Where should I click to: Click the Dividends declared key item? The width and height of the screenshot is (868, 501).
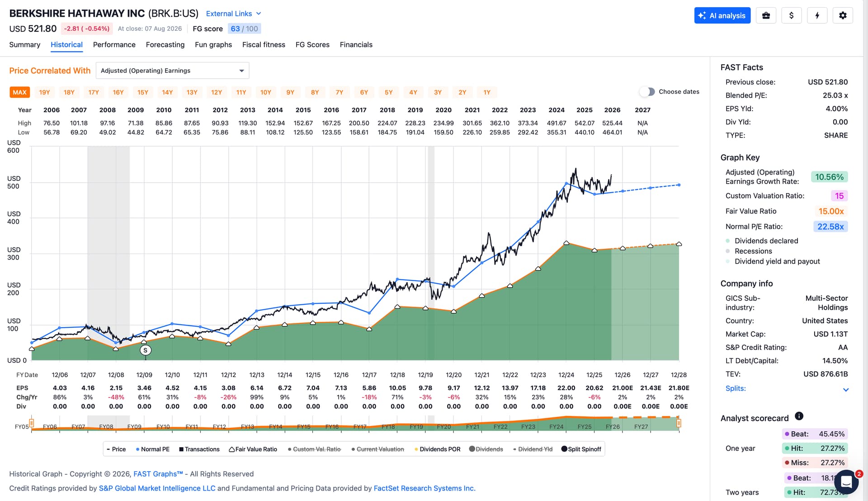pyautogui.click(x=762, y=241)
